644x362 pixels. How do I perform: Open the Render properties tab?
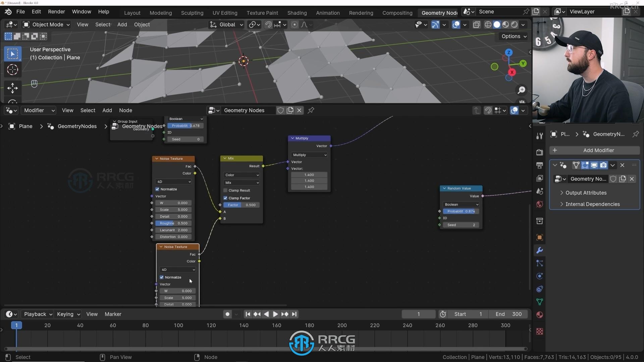point(539,152)
